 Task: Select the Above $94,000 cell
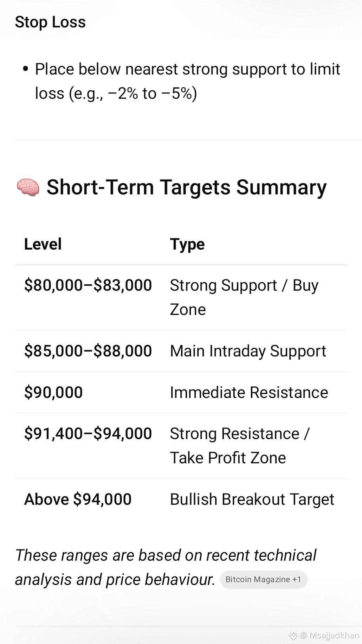pyautogui.click(x=78, y=499)
